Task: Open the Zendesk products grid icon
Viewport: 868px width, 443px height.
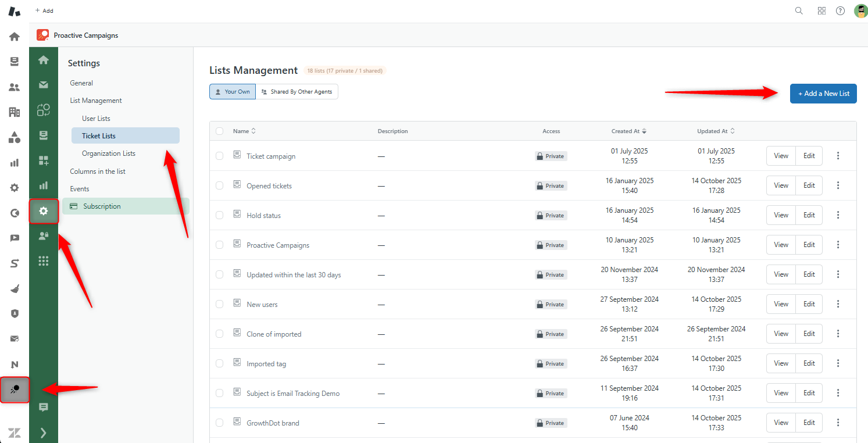Action: 821,10
